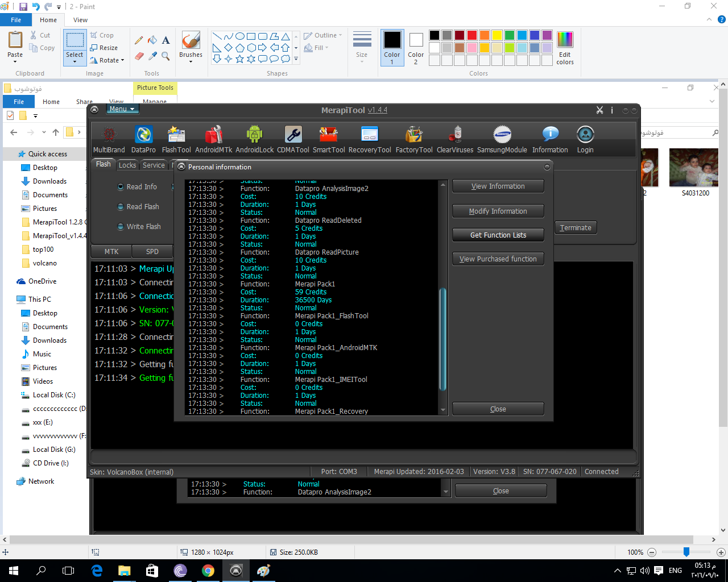The width and height of the screenshot is (728, 582).
Task: Open Paint's Customize Quick Access Toolbar dropdown
Action: click(59, 7)
